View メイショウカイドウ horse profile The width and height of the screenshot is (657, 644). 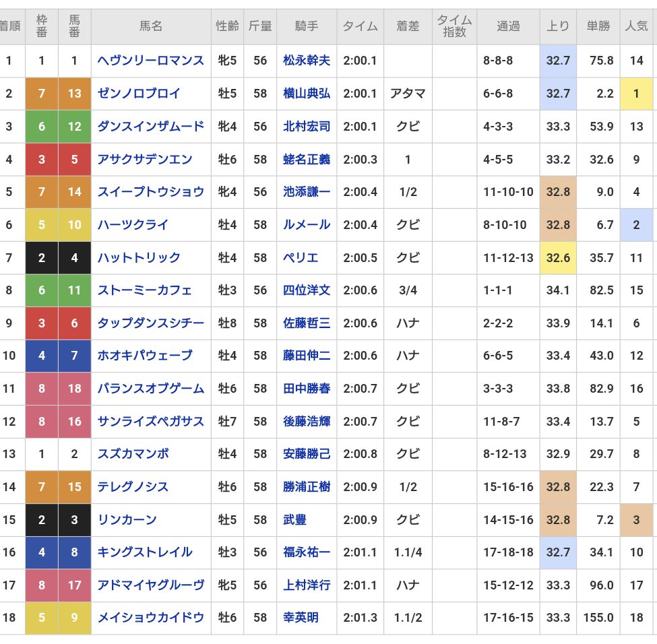[150, 618]
